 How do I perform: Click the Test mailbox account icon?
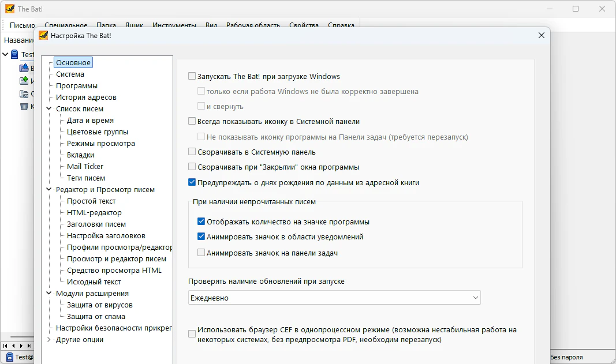pos(14,55)
